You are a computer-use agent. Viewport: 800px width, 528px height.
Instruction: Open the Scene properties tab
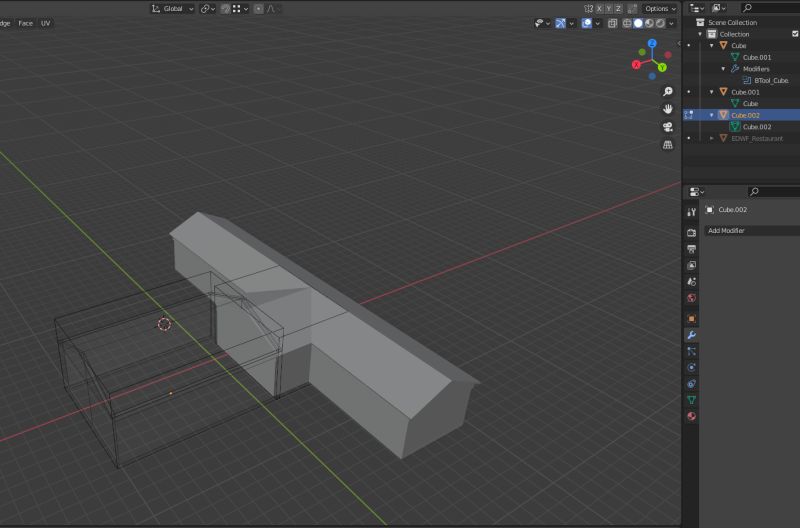[x=691, y=282]
